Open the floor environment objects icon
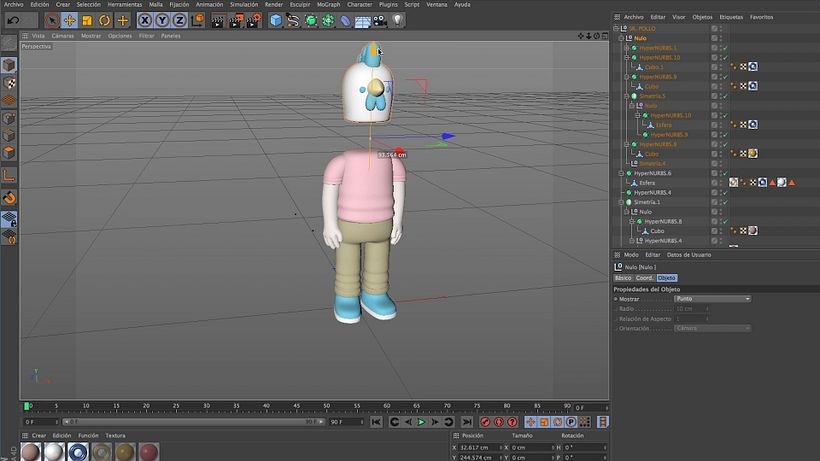The height and width of the screenshot is (461, 820). pos(362,21)
